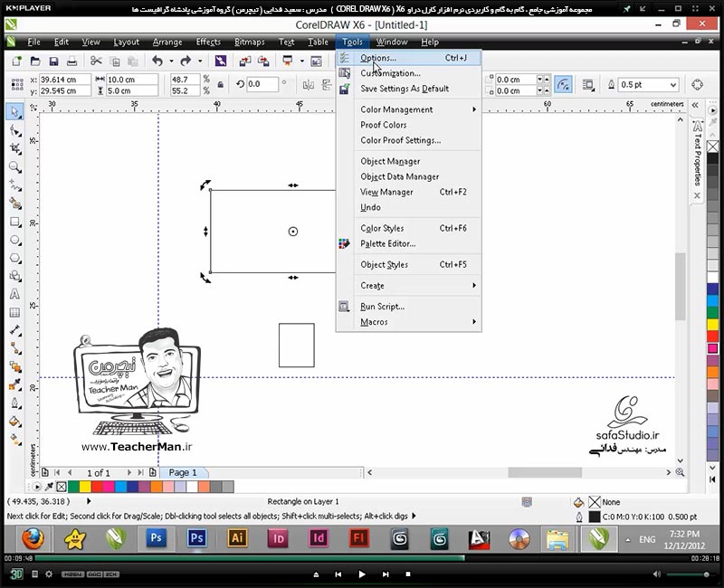Viewport: 724px width, 588px height.
Task: Select the Zoom tool in toolbox
Action: 14,166
